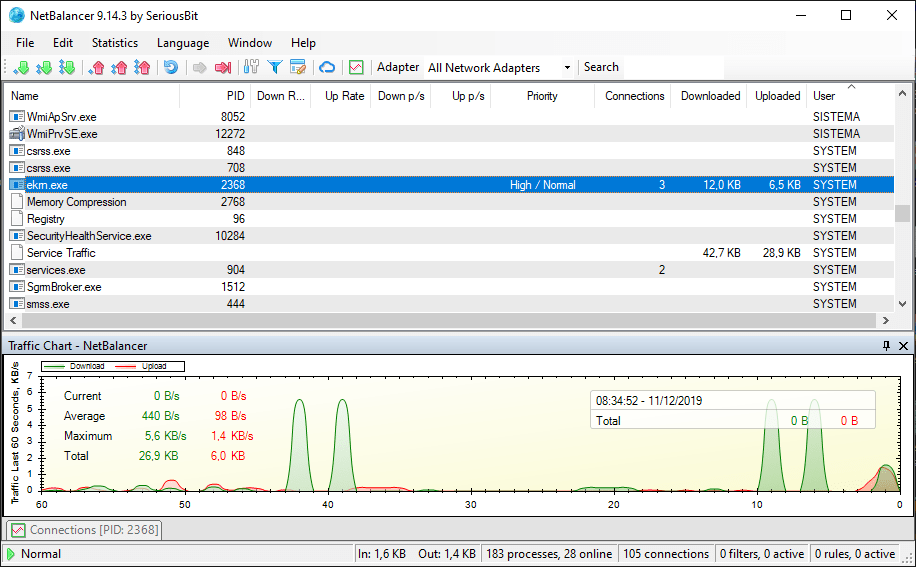The height and width of the screenshot is (567, 916).
Task: Click the Priority column header
Action: click(542, 96)
